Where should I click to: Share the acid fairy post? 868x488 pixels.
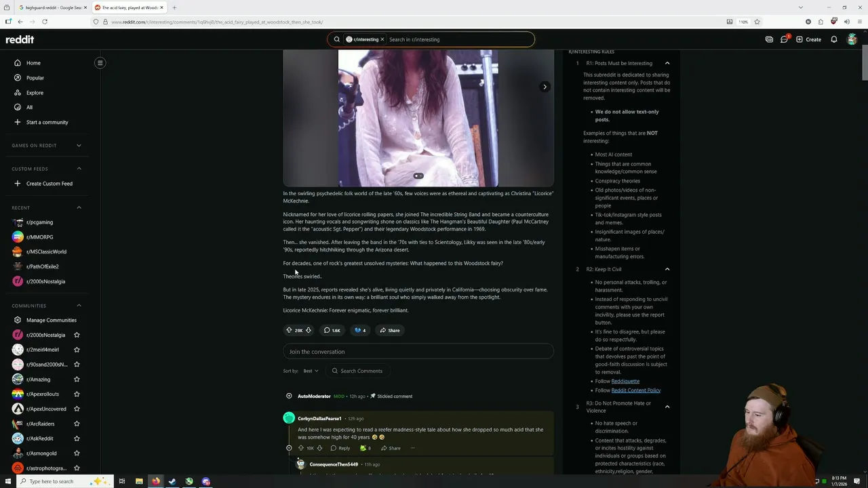click(x=390, y=330)
